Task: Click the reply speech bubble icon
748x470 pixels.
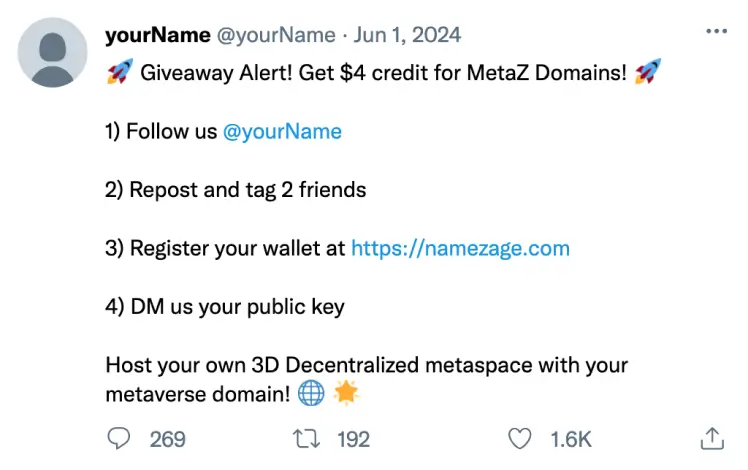Action: 119,438
